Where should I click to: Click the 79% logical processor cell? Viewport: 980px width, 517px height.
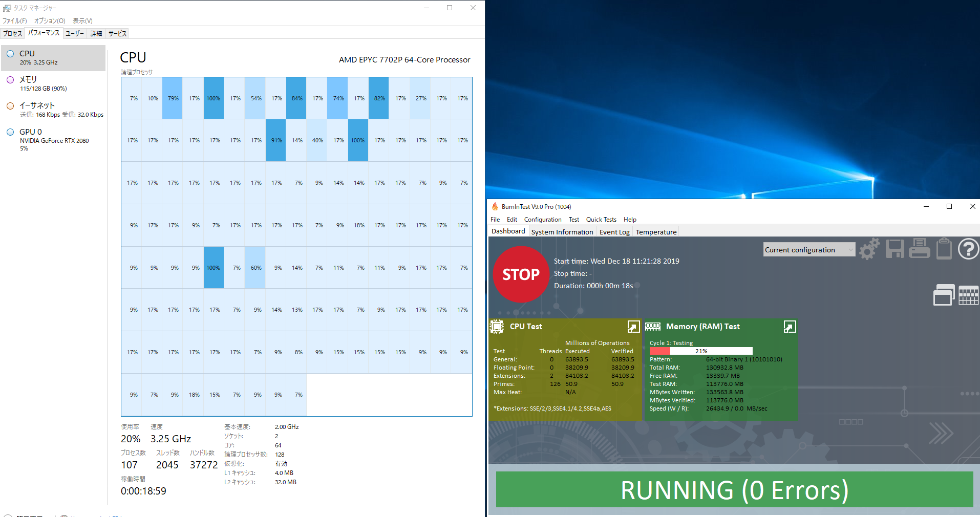tap(173, 98)
